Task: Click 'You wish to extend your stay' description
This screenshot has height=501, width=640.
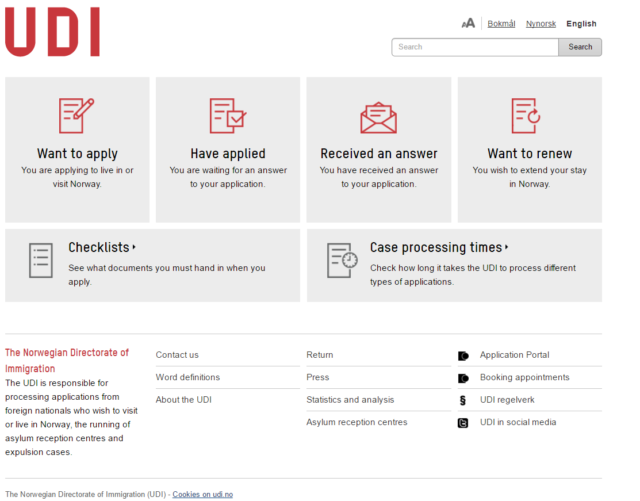Action: [x=529, y=177]
